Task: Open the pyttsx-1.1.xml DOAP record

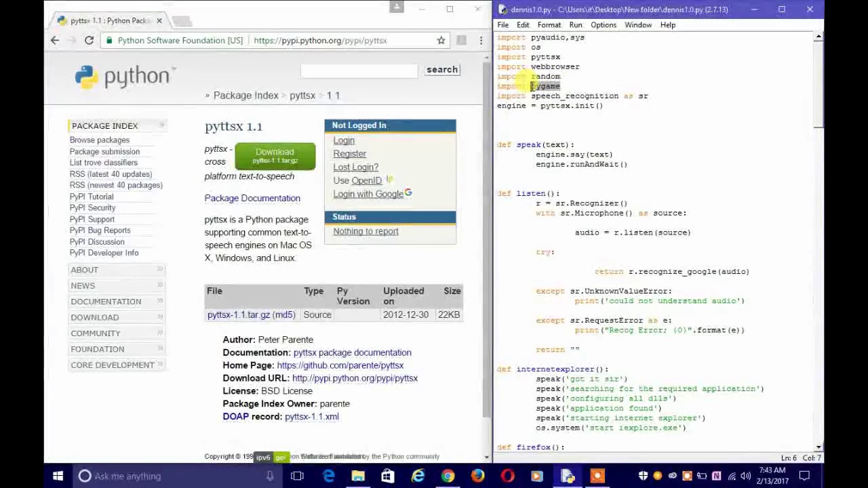Action: coord(311,417)
